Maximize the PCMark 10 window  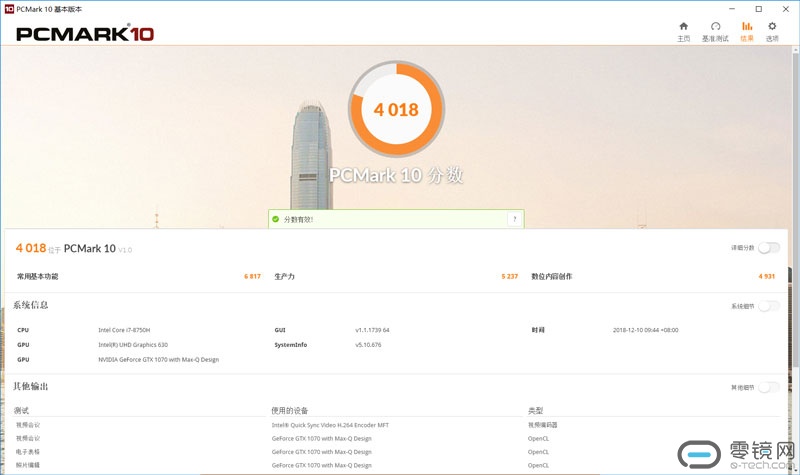[x=758, y=8]
